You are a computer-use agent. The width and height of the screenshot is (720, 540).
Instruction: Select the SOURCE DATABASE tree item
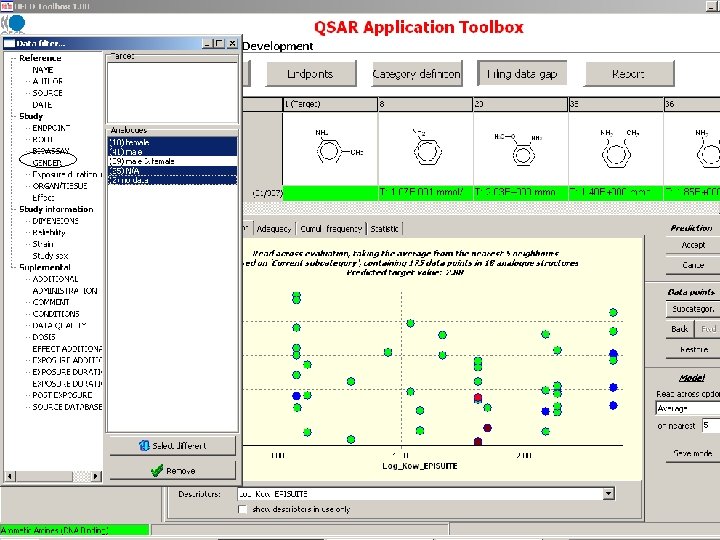pyautogui.click(x=67, y=407)
